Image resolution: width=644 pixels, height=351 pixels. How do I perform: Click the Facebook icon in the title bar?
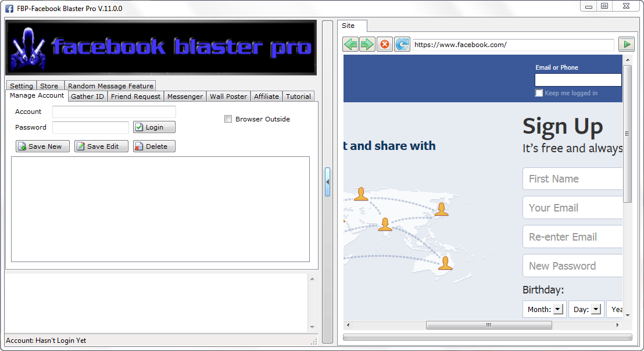coord(9,9)
